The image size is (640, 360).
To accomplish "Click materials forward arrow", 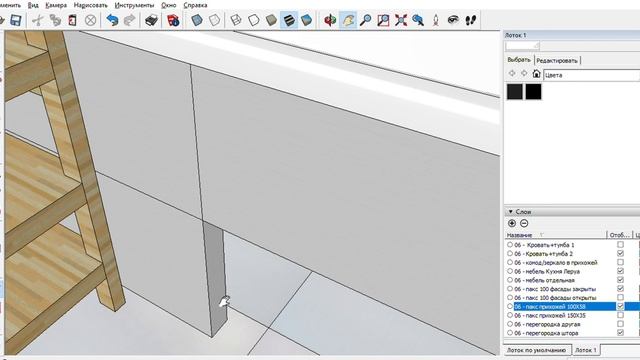I will (524, 74).
